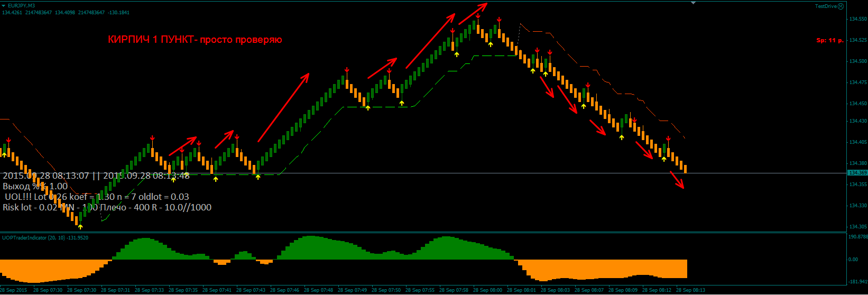The image size is (868, 295).
Task: Click the 134.430 price scale label
Action: 857,121
